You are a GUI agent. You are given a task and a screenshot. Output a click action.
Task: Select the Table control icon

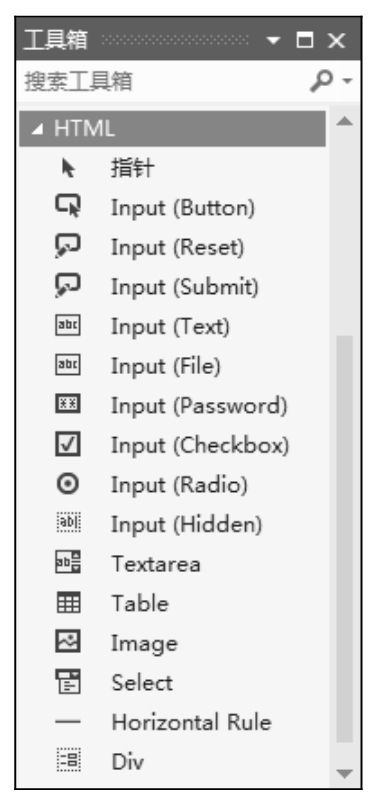click(x=68, y=602)
